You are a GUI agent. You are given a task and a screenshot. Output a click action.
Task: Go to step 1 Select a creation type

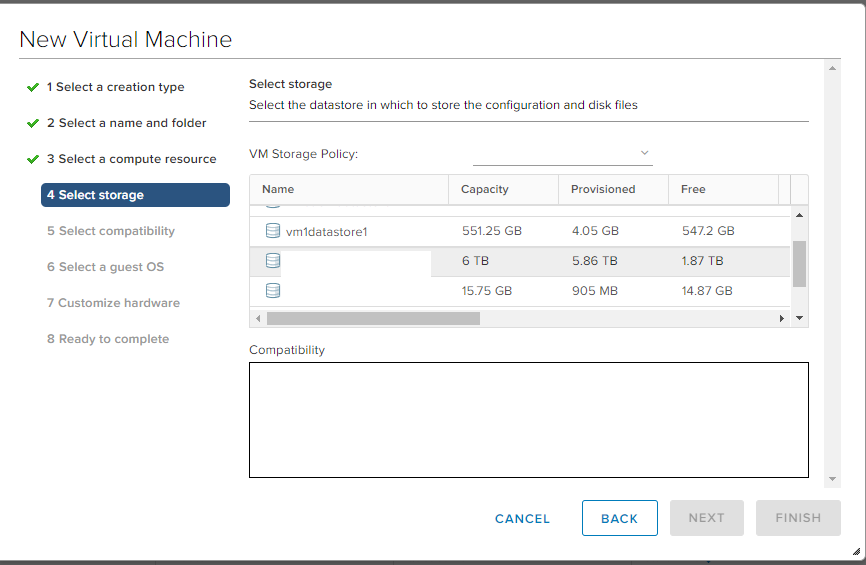(115, 87)
